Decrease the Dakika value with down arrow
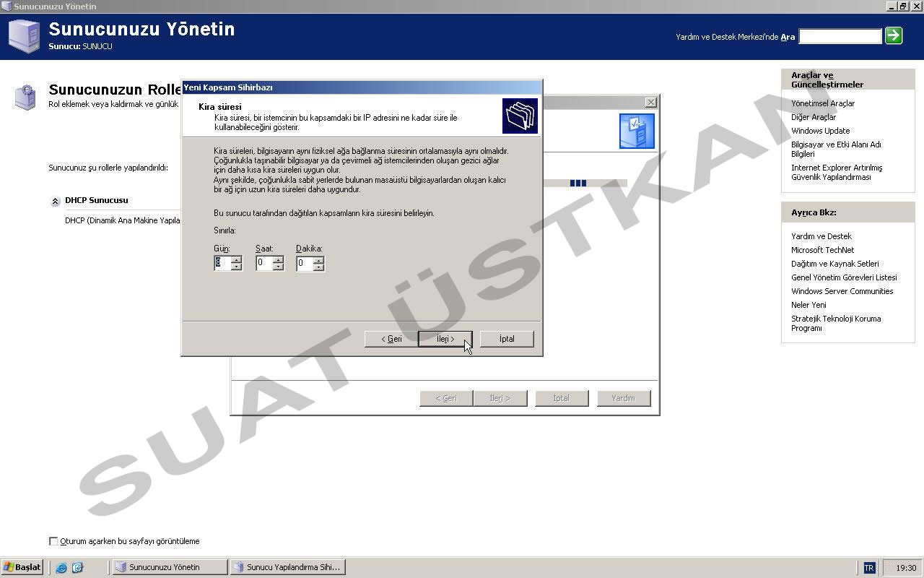Screen dimensions: 924x578 [x=318, y=267]
